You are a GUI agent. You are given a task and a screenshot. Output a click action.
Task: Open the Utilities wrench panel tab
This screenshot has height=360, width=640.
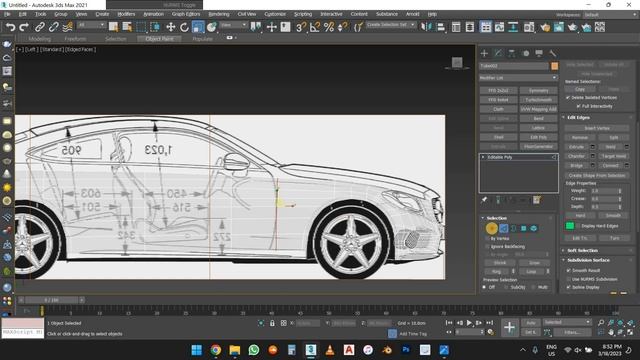553,53
